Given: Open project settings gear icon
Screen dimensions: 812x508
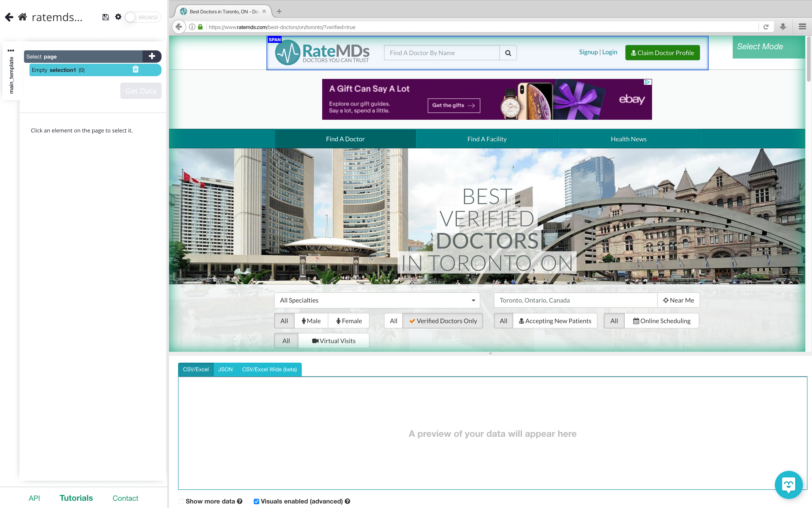Looking at the screenshot, I should point(118,17).
